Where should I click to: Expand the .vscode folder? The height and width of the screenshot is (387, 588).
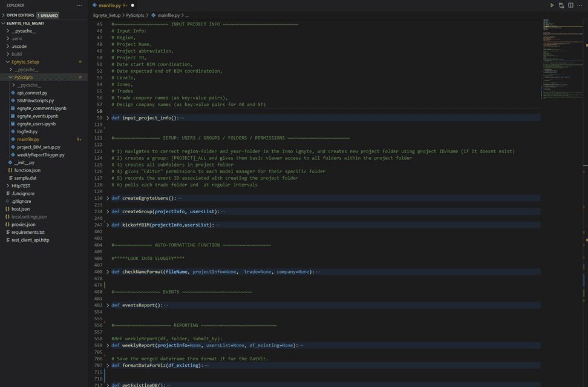click(x=7, y=47)
